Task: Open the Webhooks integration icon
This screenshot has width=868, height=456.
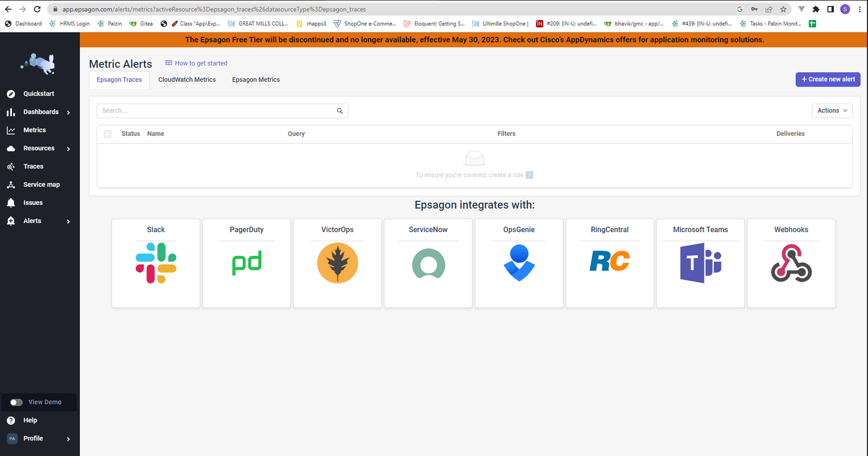Action: pyautogui.click(x=791, y=263)
